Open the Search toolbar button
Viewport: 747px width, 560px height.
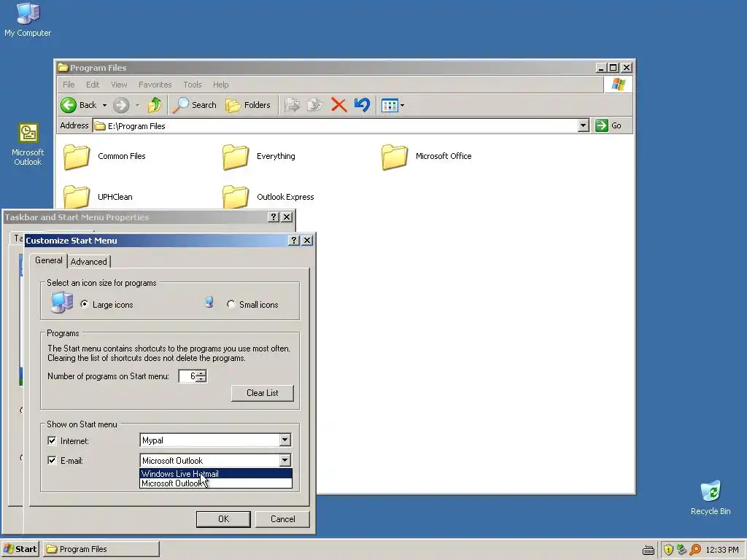point(194,105)
